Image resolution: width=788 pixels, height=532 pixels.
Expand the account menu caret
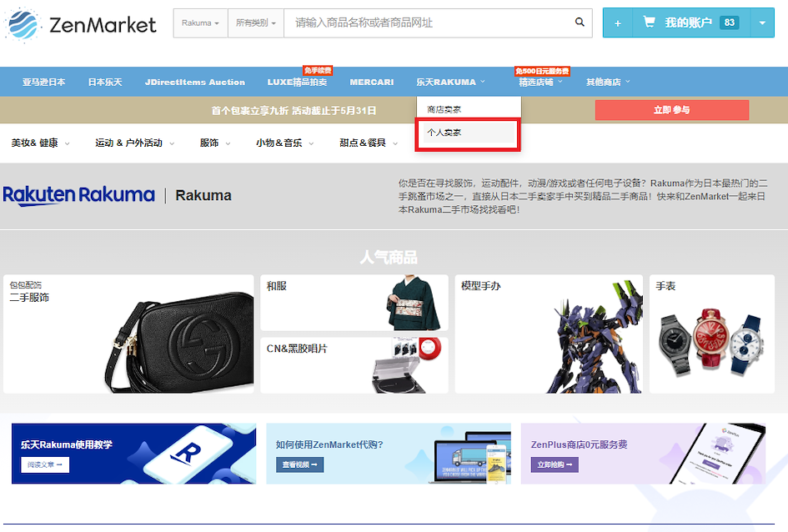(762, 23)
